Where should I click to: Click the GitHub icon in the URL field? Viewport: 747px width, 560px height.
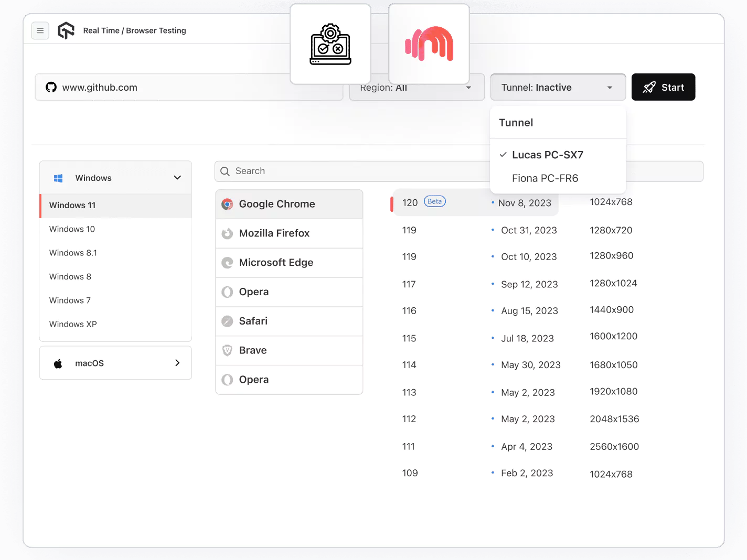coord(51,87)
